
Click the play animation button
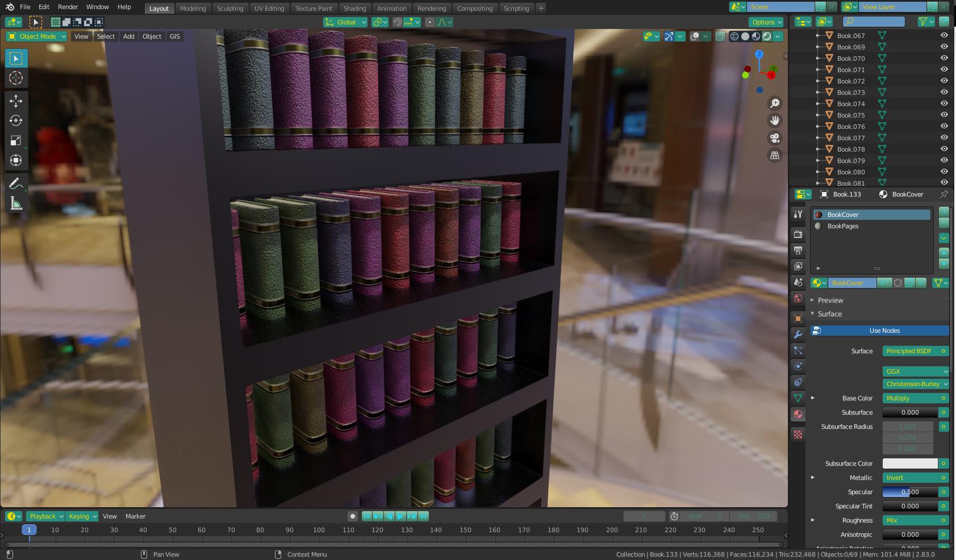400,516
